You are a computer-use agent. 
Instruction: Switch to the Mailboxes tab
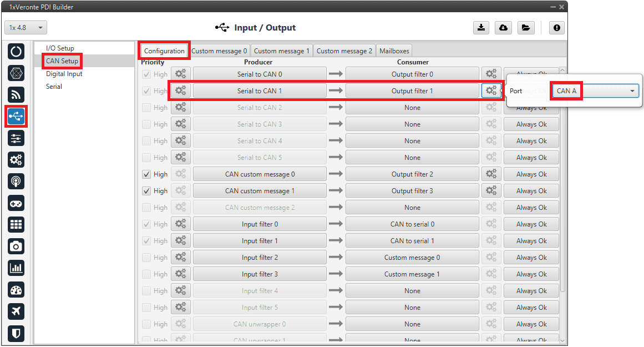click(394, 51)
